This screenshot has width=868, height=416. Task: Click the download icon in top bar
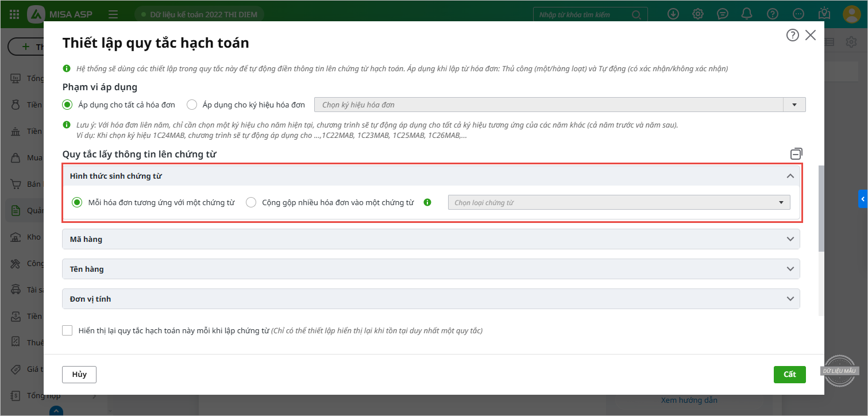tap(673, 14)
